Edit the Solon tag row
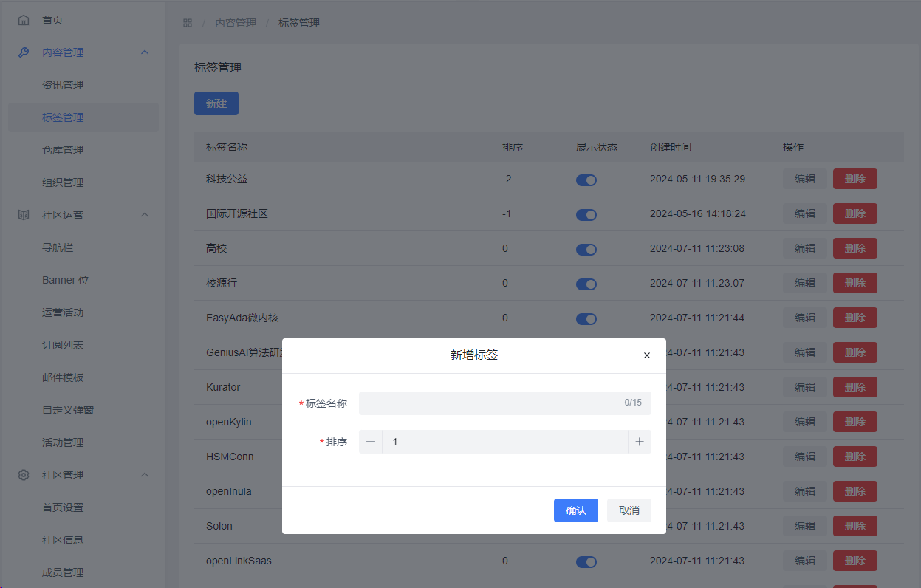The image size is (921, 588). 805,526
